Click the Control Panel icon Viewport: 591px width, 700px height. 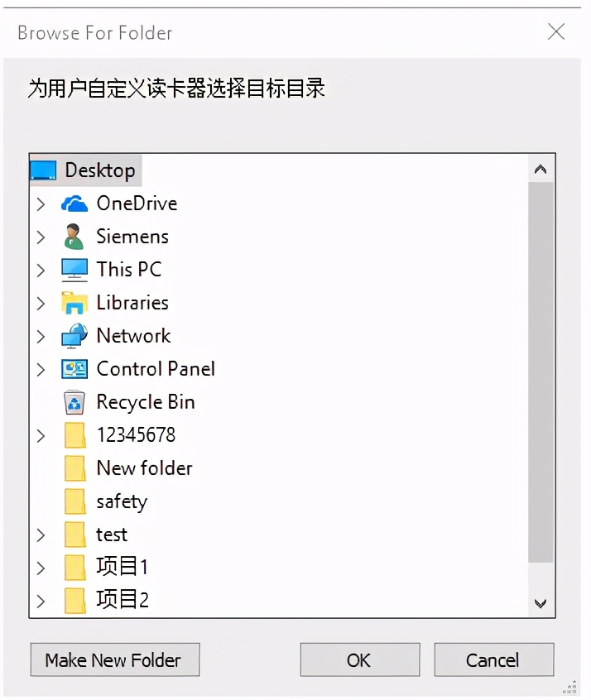click(x=74, y=368)
